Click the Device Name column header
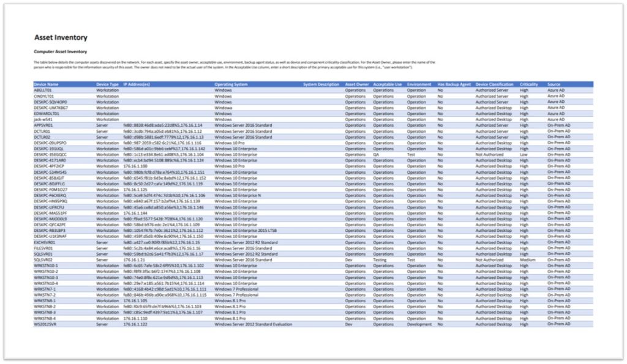 tap(47, 84)
